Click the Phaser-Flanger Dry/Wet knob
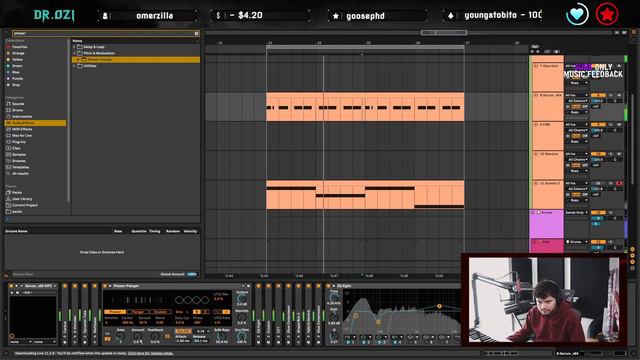640x360 pixels. [242, 337]
